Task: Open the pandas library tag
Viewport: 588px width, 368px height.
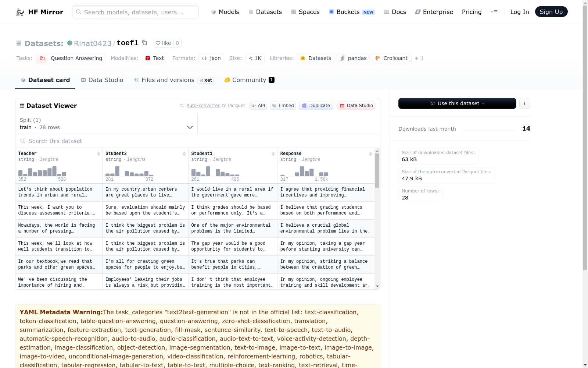Action: click(353, 58)
